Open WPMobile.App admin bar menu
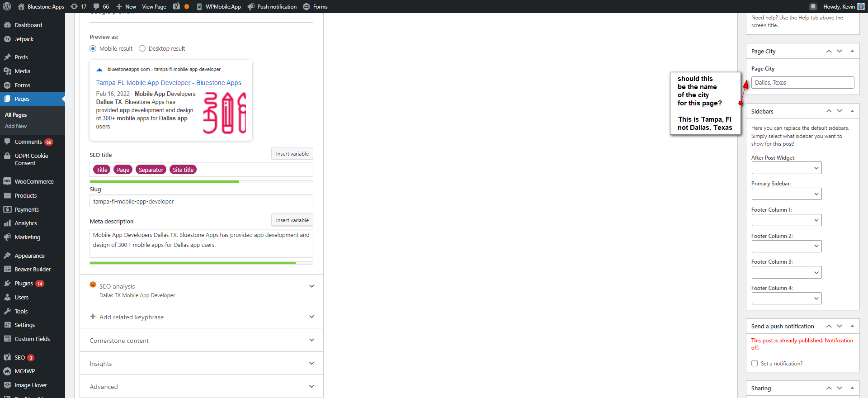 [x=219, y=6]
